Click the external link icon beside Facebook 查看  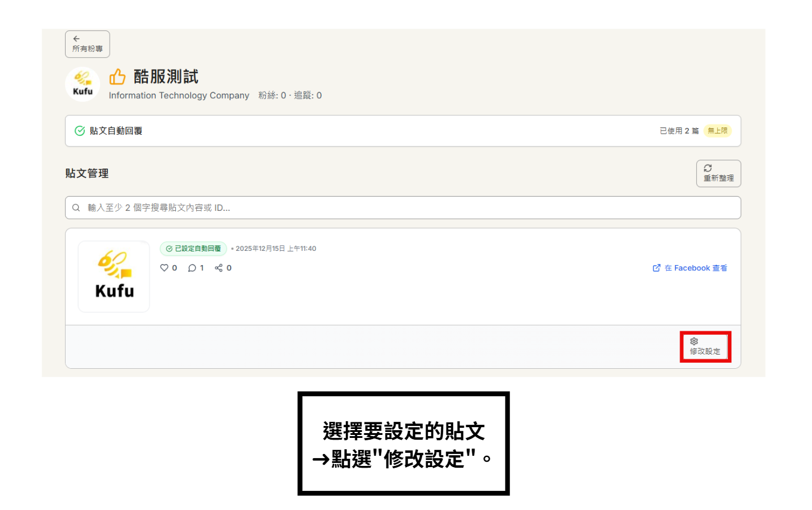coord(656,268)
